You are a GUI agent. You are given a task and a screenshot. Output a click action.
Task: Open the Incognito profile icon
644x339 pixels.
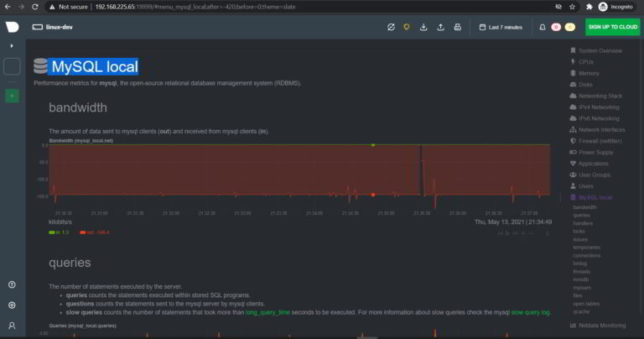603,7
